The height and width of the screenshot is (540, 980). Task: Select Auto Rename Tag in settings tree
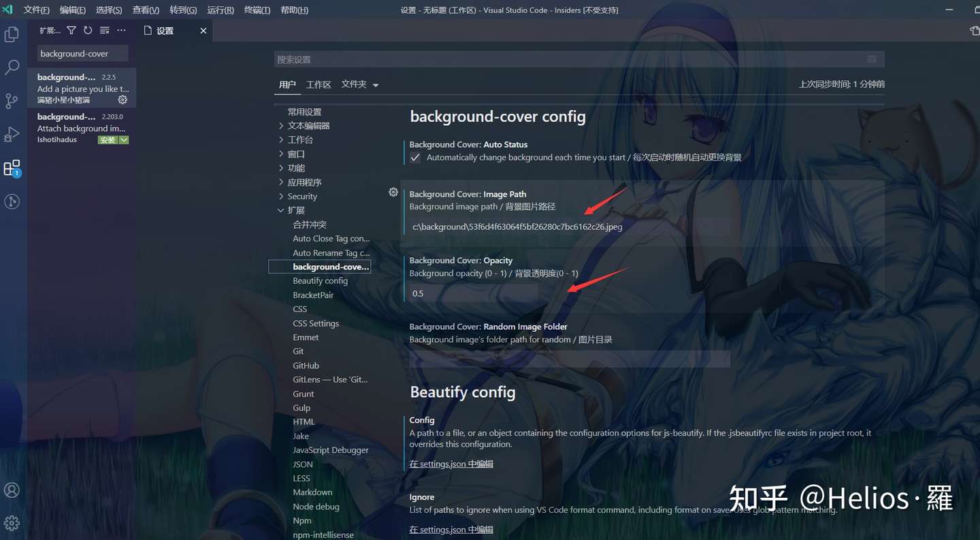(x=331, y=253)
